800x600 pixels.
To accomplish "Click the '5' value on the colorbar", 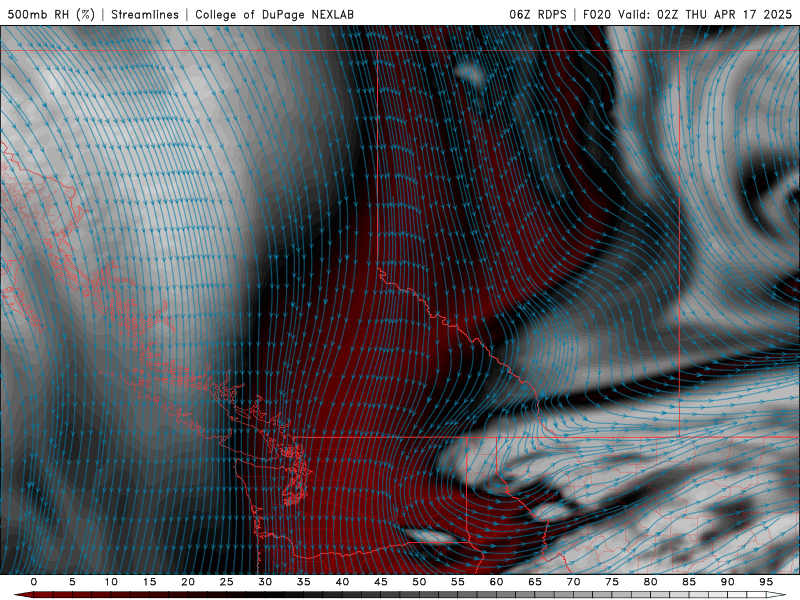I will click(72, 582).
